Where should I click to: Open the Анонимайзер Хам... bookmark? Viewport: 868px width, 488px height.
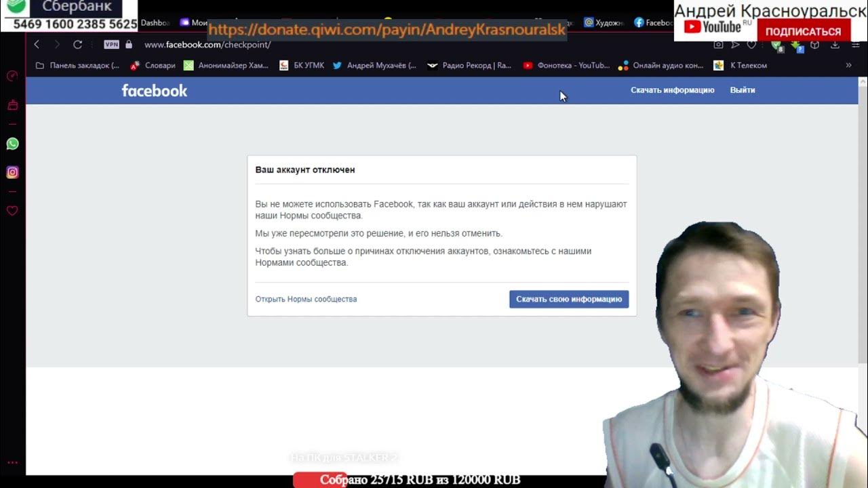226,66
